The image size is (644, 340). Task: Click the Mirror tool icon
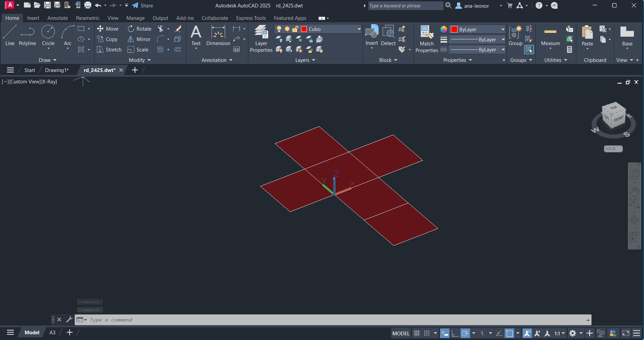131,39
